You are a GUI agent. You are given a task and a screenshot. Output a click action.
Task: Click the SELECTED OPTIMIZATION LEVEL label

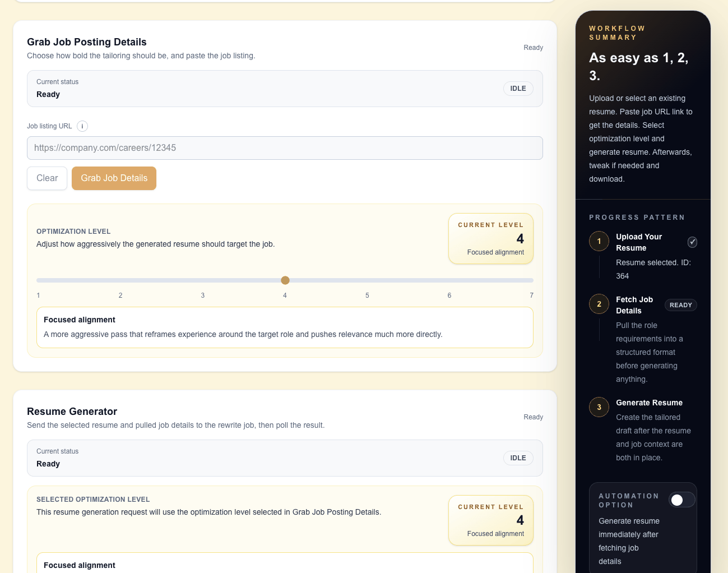[x=93, y=500]
